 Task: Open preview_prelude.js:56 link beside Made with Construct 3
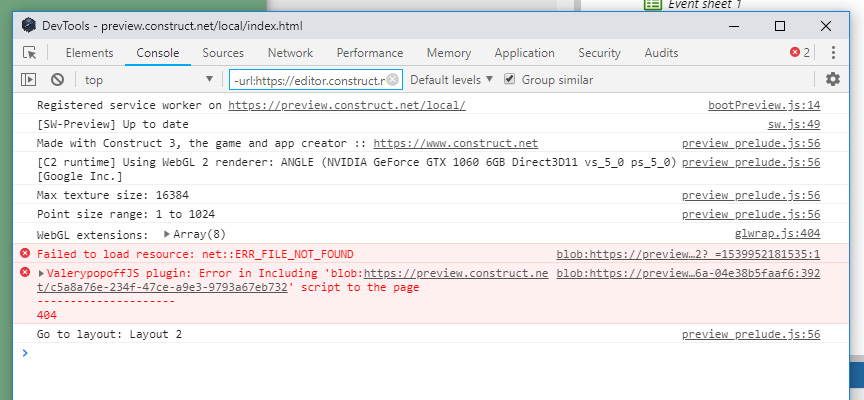tap(751, 143)
